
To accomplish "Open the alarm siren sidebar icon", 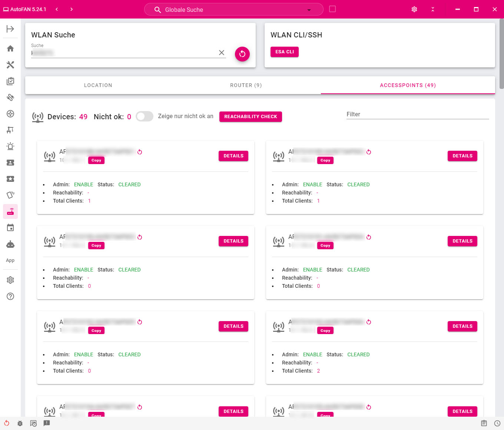I will [10, 146].
